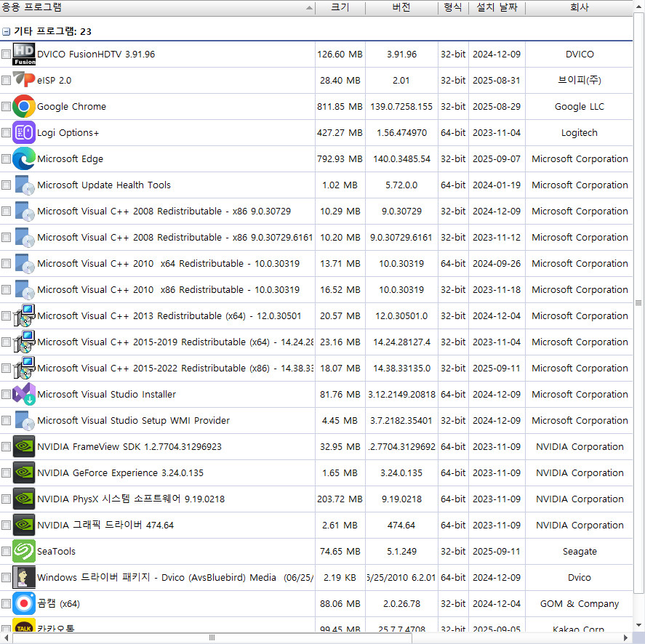Click the eISP 2.0 program icon

click(24, 80)
